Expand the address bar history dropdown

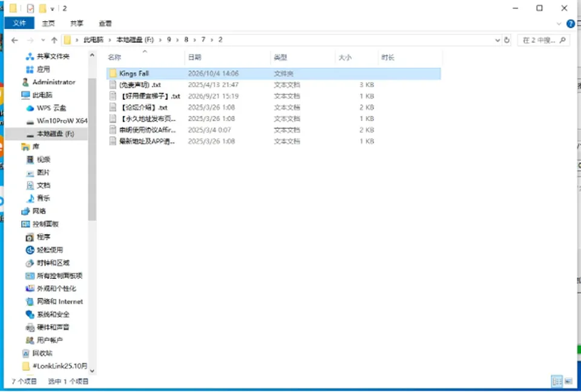coord(497,40)
